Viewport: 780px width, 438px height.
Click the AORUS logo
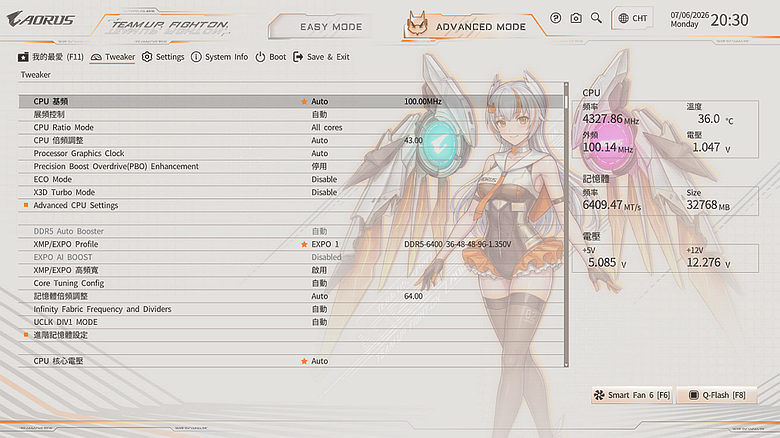[x=41, y=19]
